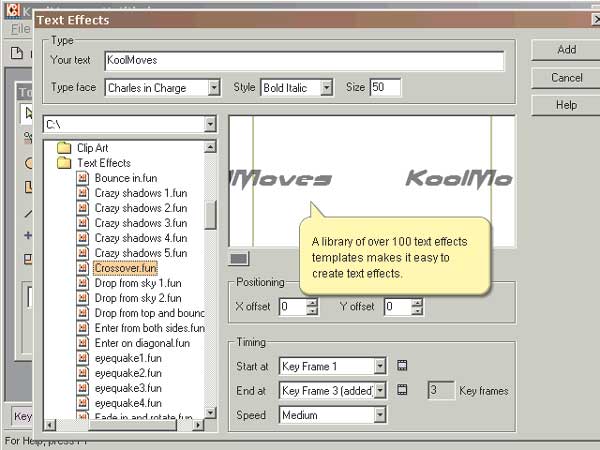Select Crazy shadows 1.fun

point(141,193)
